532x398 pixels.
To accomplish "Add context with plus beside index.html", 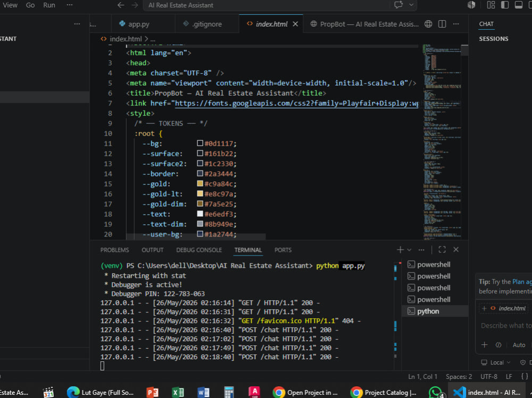I will coord(484,308).
